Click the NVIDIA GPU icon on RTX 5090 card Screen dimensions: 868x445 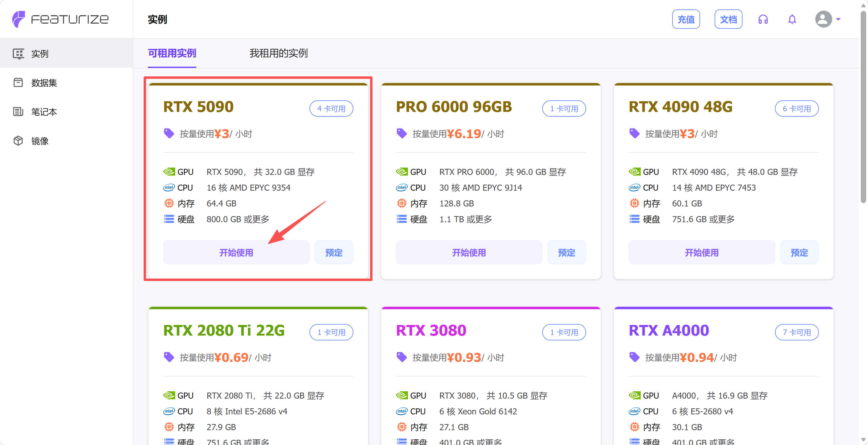tap(169, 172)
